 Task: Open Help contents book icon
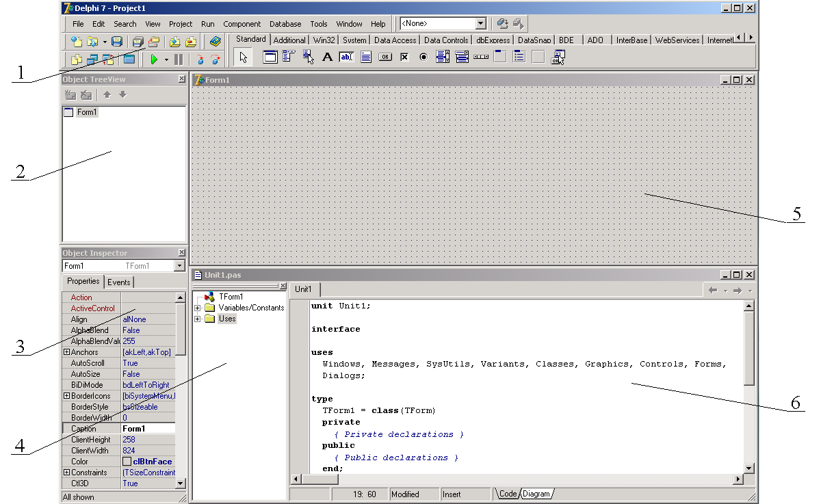[216, 42]
